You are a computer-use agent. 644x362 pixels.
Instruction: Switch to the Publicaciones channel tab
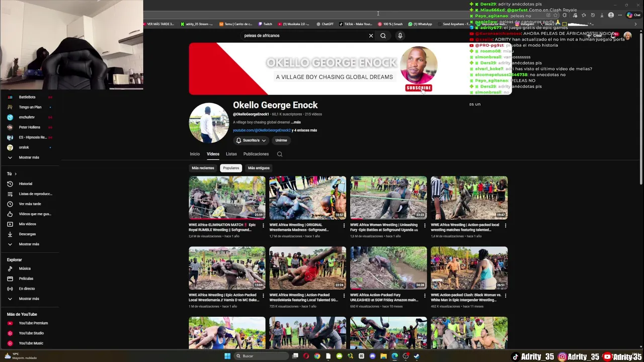tap(256, 154)
